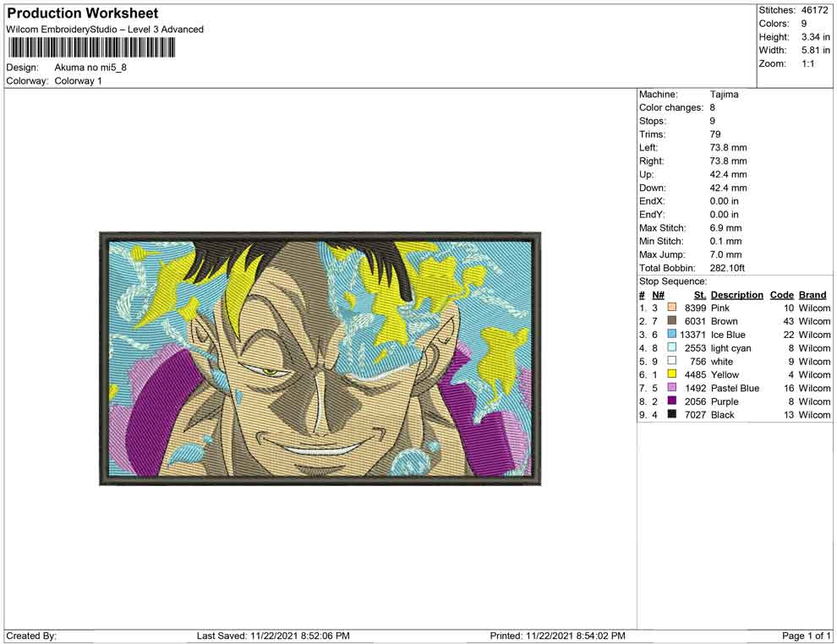Click the 'light cyan' description text

(730, 348)
